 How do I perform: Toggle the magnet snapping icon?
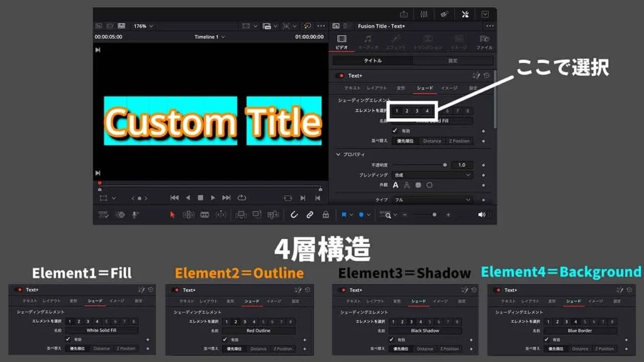(294, 214)
